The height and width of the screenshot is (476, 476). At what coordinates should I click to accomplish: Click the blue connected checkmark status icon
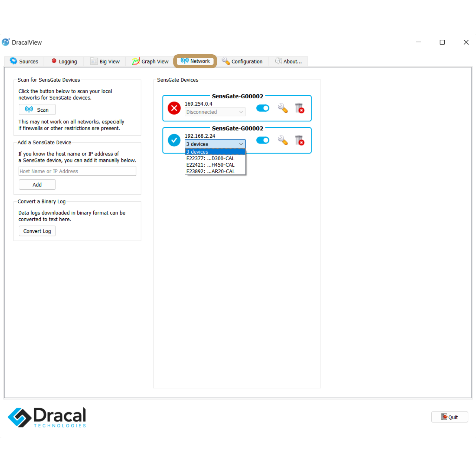pyautogui.click(x=174, y=140)
